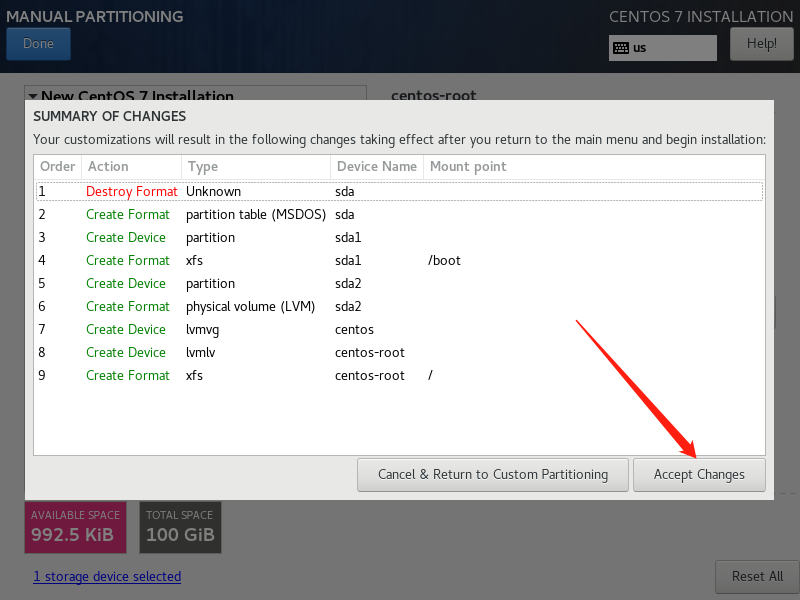The image size is (800, 600).
Task: Open the 1 storage device selected link
Action: (x=107, y=577)
